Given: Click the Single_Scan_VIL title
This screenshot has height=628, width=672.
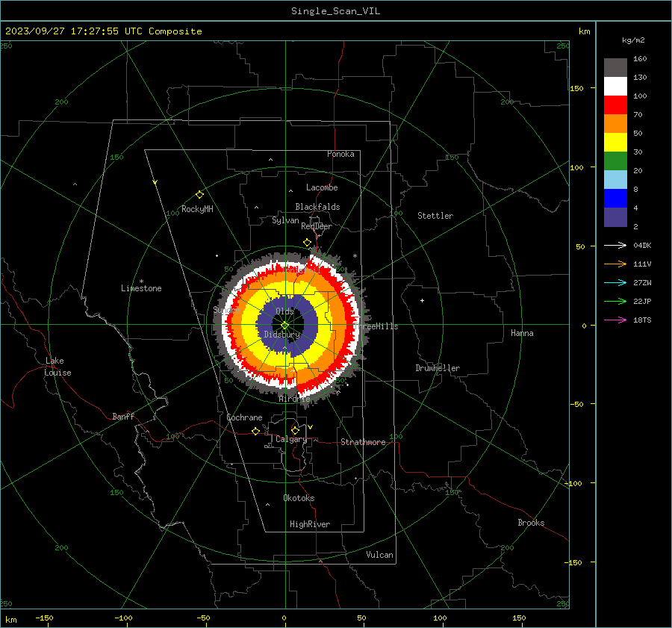Looking at the screenshot, I should click(x=335, y=11).
